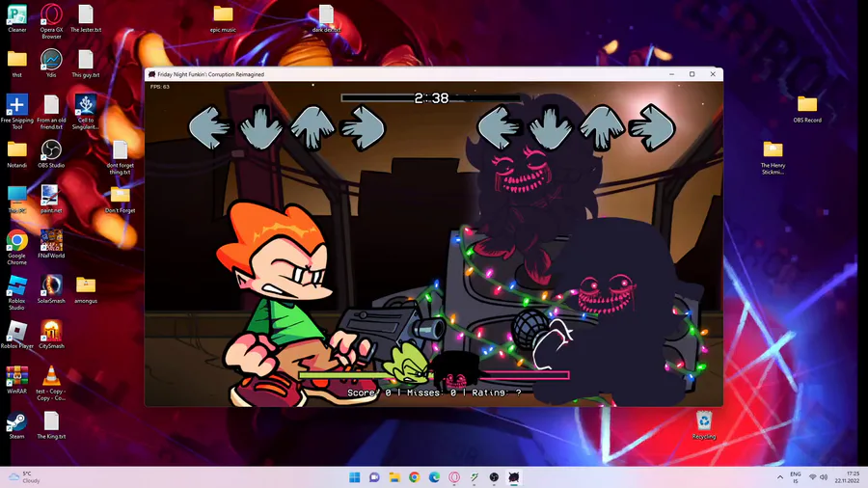868x488 pixels.
Task: Open the Opera GX Browser desktop shortcut
Action: (51, 21)
